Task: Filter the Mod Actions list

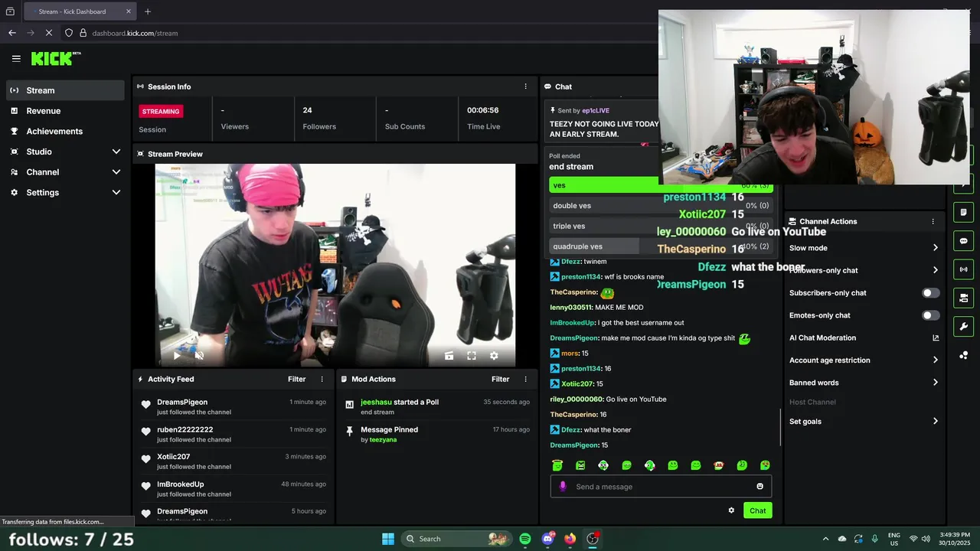Action: (x=500, y=379)
